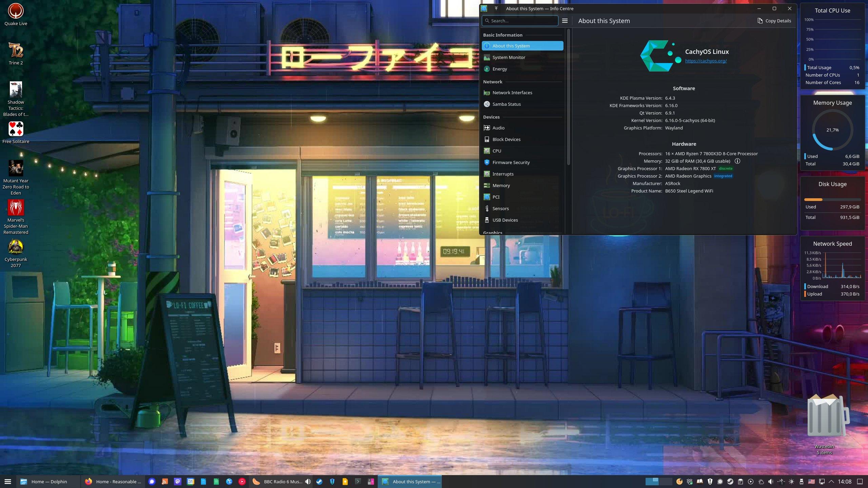Viewport: 868px width, 488px height.
Task: Select Marvel's Spider-Man Remastered desktop icon
Action: (x=16, y=217)
